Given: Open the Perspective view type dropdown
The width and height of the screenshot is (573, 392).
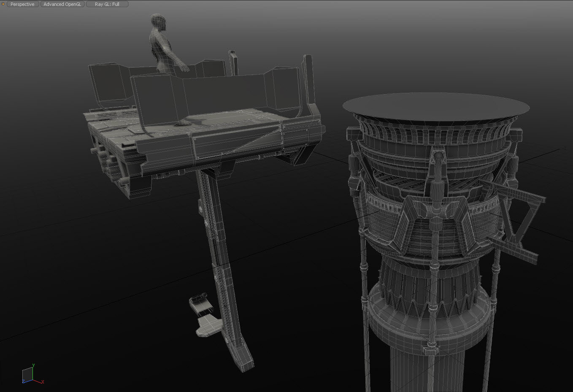Looking at the screenshot, I should click(x=23, y=4).
